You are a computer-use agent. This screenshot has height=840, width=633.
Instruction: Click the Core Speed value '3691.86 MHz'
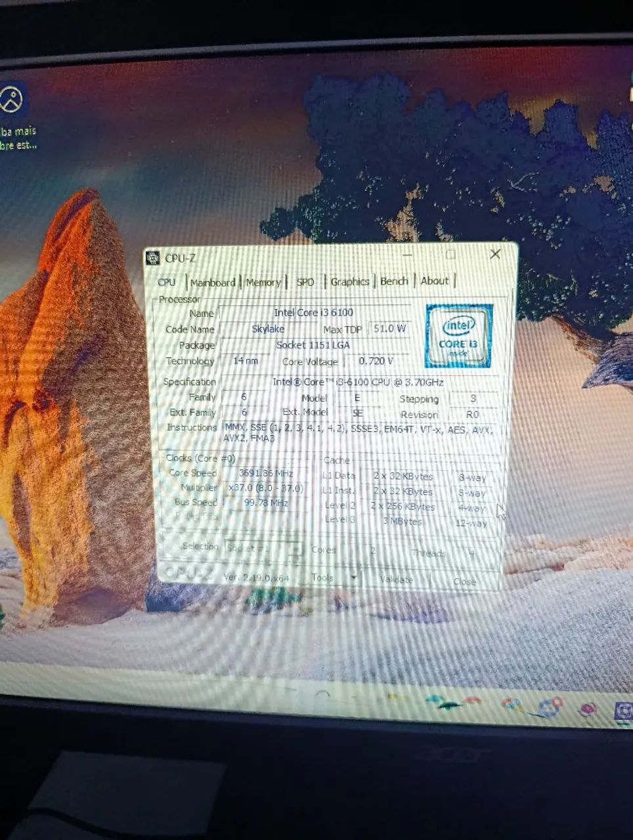click(x=265, y=473)
